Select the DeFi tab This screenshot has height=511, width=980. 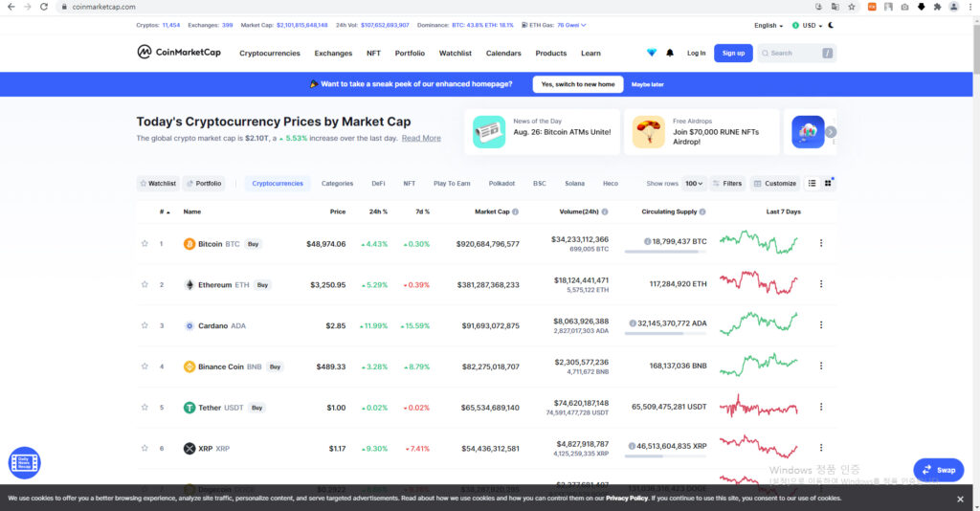[x=378, y=184]
